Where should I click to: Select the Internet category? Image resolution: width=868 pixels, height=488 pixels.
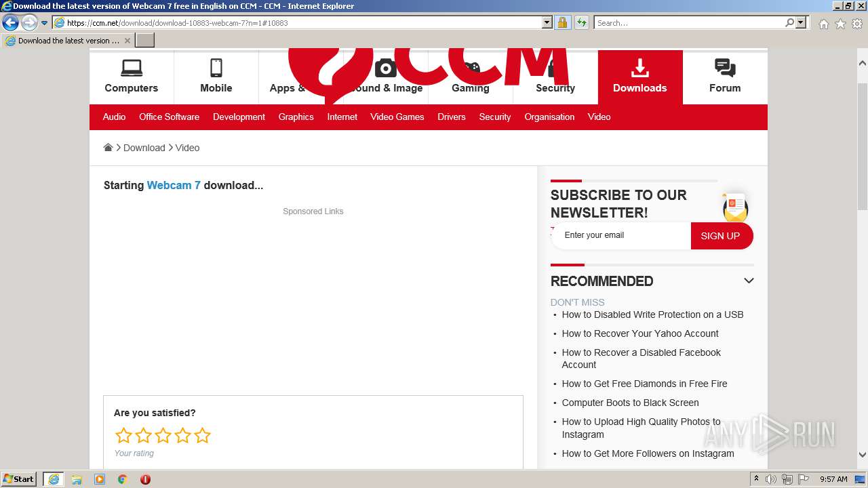[342, 117]
